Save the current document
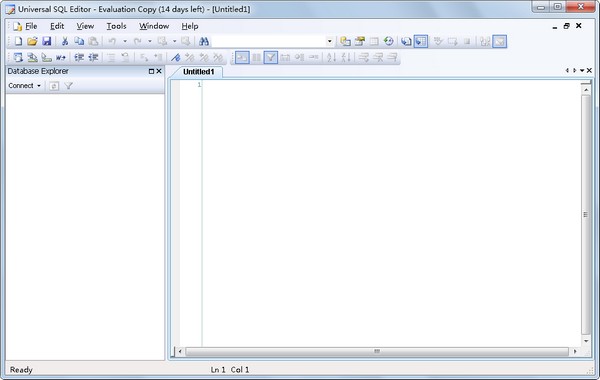The width and height of the screenshot is (600, 380). [x=47, y=41]
